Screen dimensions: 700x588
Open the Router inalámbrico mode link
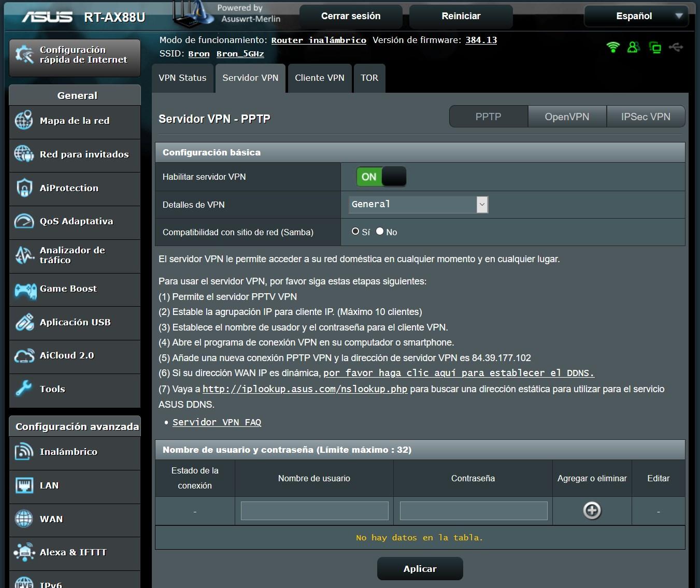pyautogui.click(x=319, y=40)
